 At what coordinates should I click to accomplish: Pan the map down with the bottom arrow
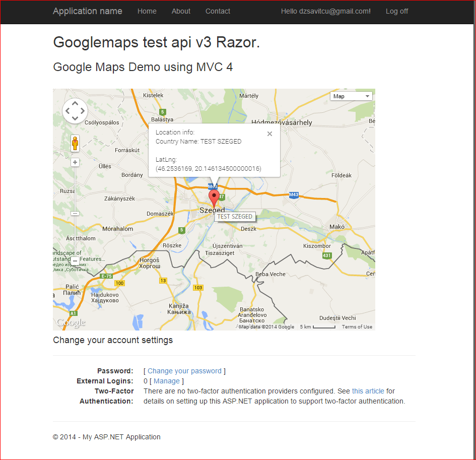tap(75, 118)
